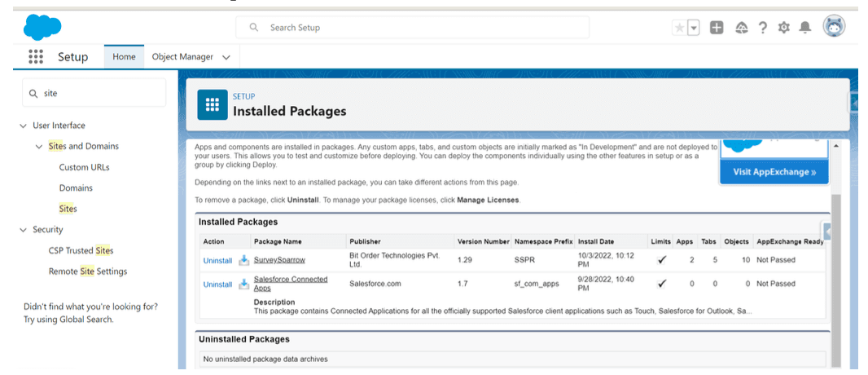Switch to the Home tab
The width and height of the screenshot is (868, 375).
pos(124,57)
